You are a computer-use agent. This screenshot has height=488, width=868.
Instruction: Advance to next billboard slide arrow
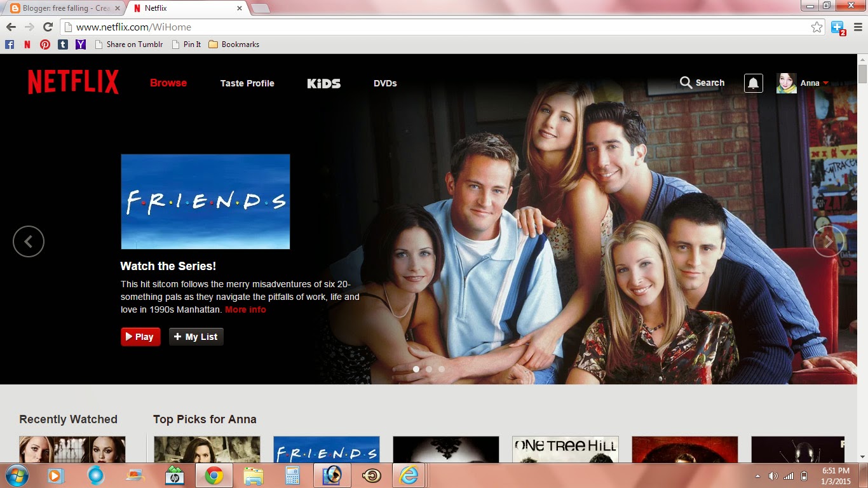[829, 241]
